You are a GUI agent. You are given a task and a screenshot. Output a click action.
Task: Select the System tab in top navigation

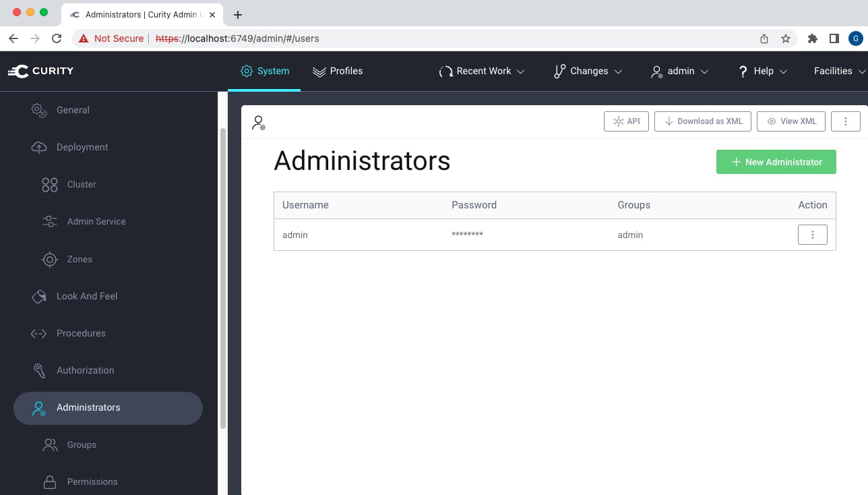tap(264, 71)
